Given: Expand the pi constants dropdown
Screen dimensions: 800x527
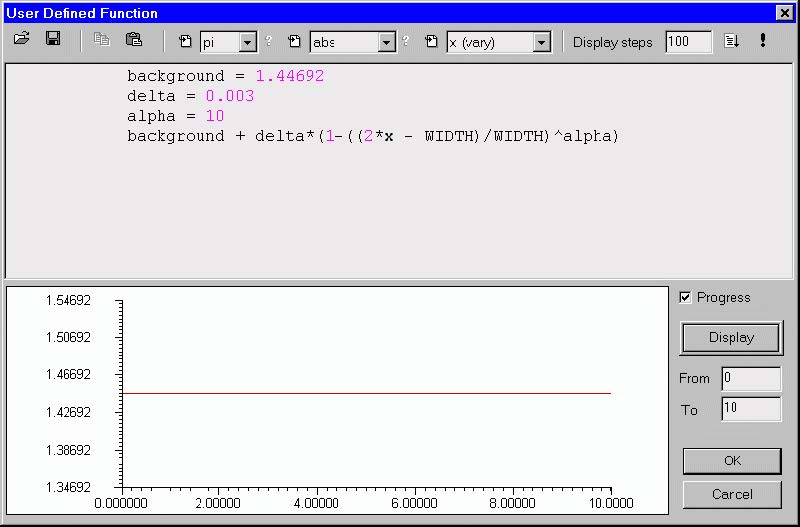Looking at the screenshot, I should 248,42.
